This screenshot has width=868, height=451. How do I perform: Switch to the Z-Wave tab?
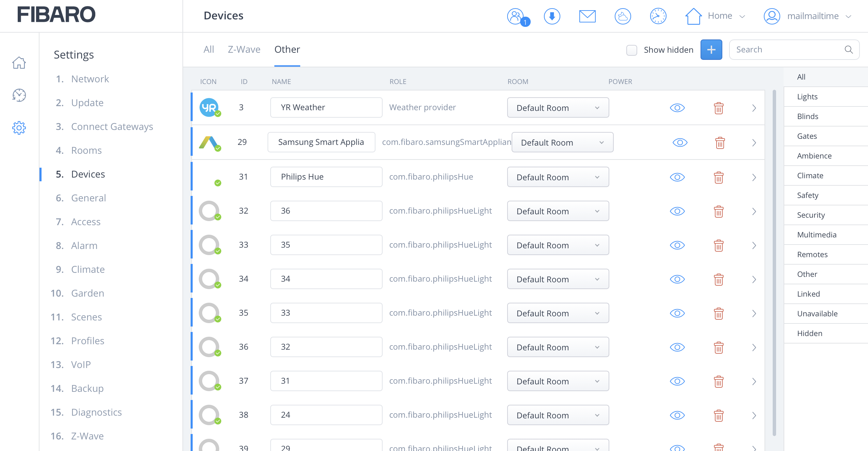[244, 50]
